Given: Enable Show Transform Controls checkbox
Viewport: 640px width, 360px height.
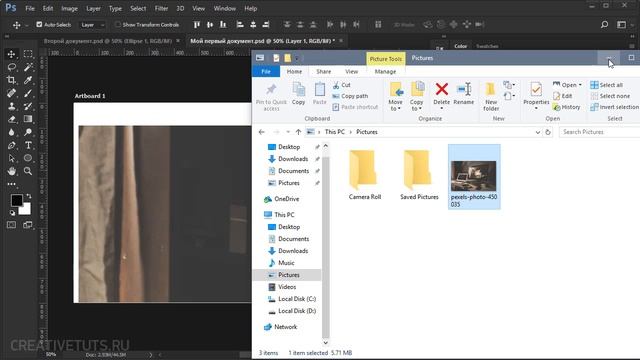Looking at the screenshot, I should tap(118, 24).
